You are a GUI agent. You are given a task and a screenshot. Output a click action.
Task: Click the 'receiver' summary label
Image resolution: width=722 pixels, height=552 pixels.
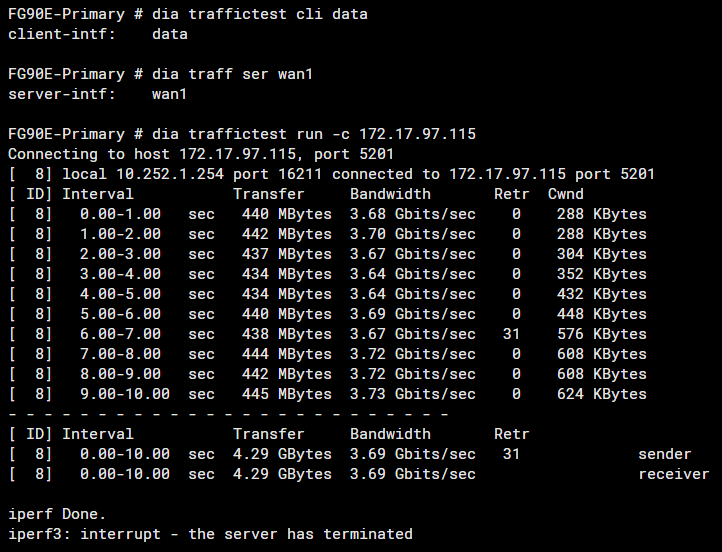tap(674, 474)
